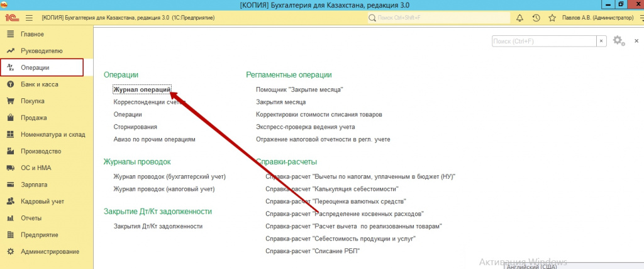Click the Покупка cart icon
The height and width of the screenshot is (269, 644).
pyautogui.click(x=11, y=101)
